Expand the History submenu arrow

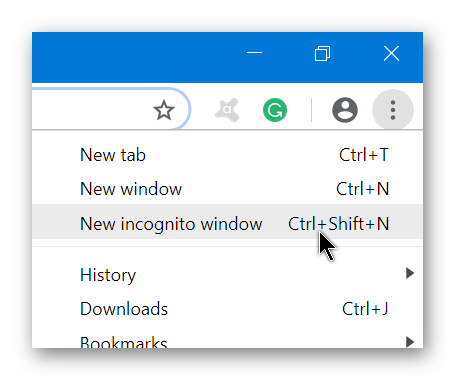(x=410, y=273)
